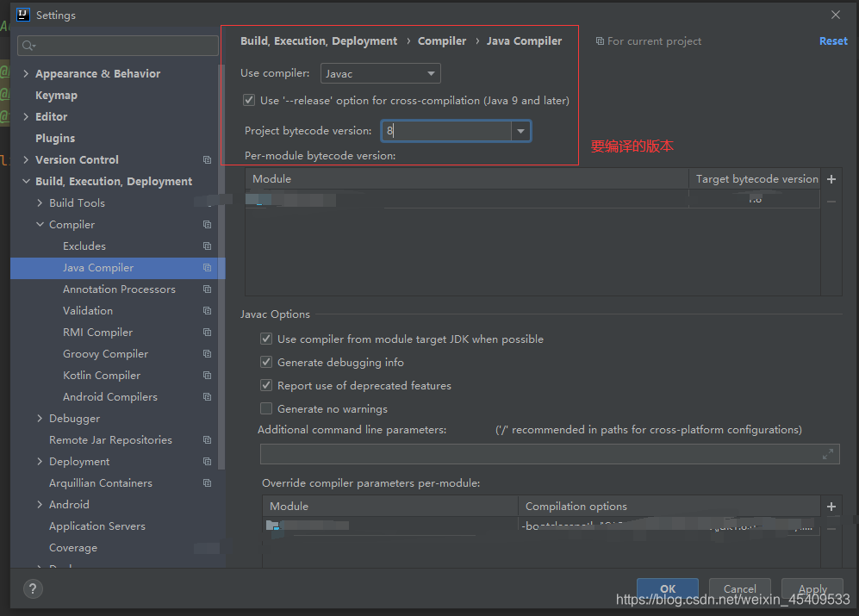Image resolution: width=859 pixels, height=616 pixels.
Task: Click project-level icon beside Annotation Processors
Action: click(x=207, y=289)
